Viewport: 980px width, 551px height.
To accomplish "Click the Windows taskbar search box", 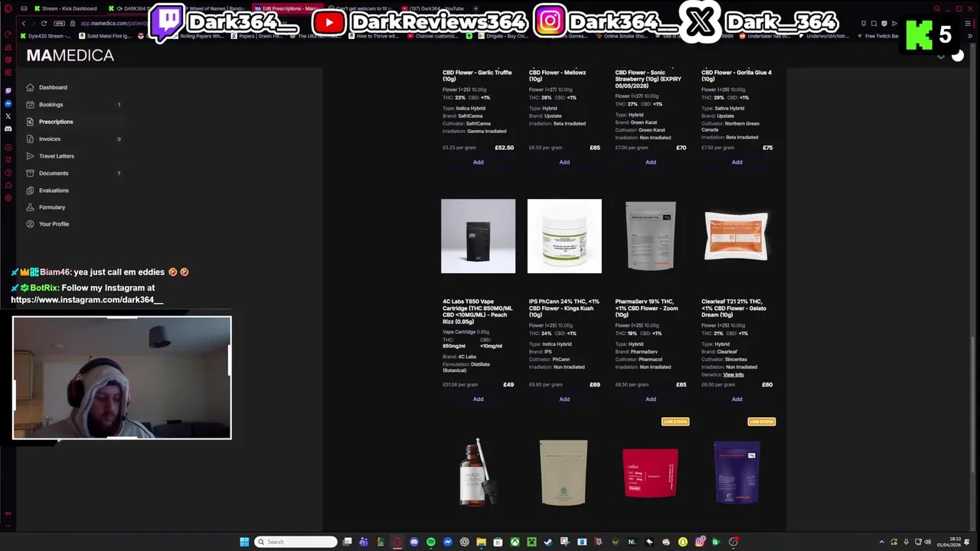I will pyautogui.click(x=296, y=542).
